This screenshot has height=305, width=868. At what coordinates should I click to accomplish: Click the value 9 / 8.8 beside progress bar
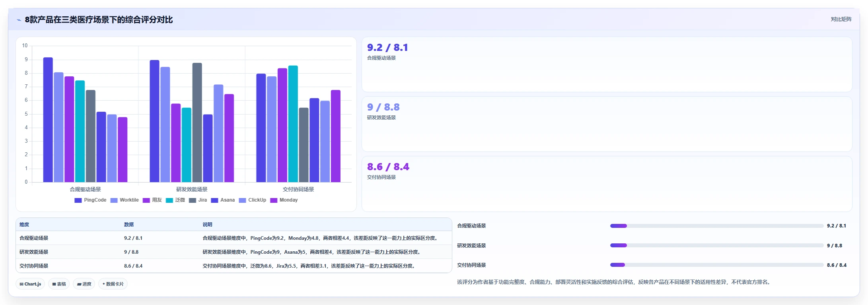click(835, 246)
